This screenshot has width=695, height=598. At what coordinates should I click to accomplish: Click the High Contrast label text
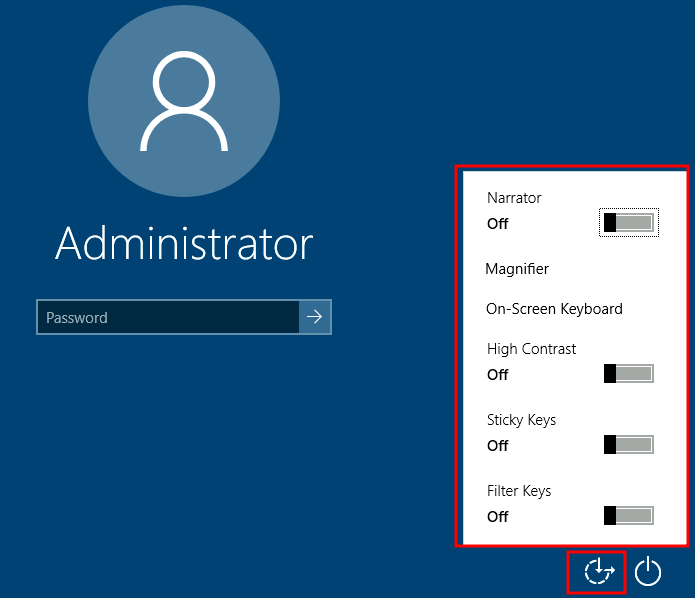tap(531, 349)
